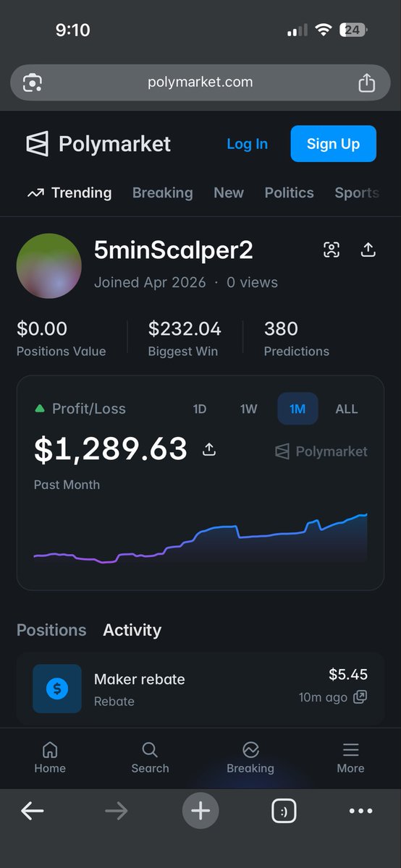Open Search in bottom navigation
Viewport: 401px width, 868px height.
click(150, 757)
